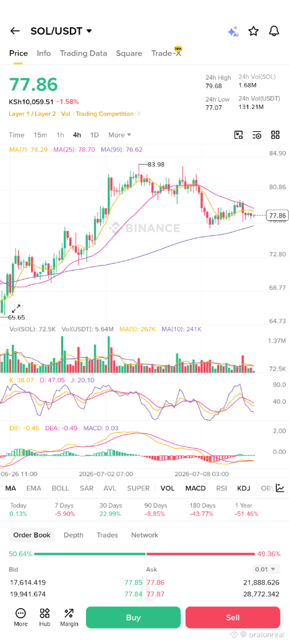Open the Vol tag link
Screen dimensions: 289x644
click(65, 114)
